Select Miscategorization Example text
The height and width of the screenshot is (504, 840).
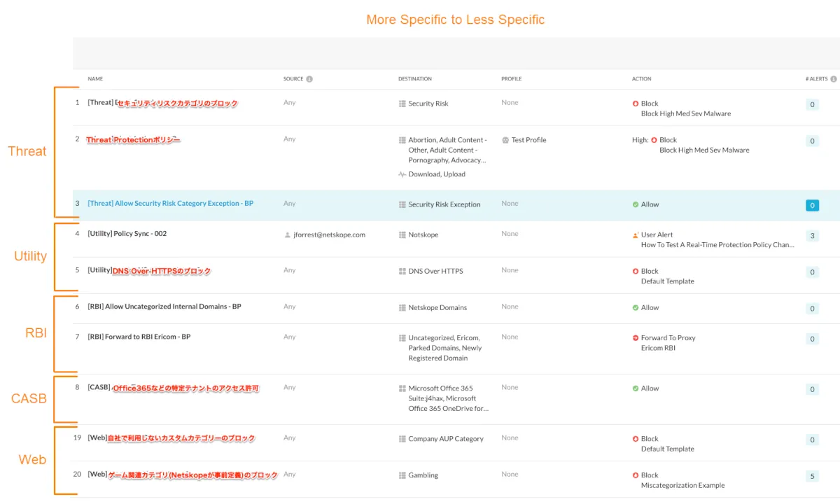coord(682,485)
